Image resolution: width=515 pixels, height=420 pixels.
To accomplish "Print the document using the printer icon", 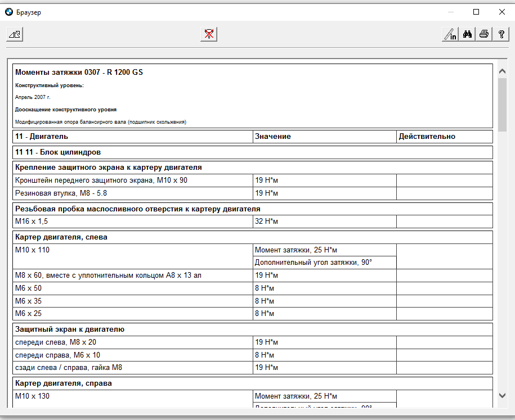I will [483, 34].
